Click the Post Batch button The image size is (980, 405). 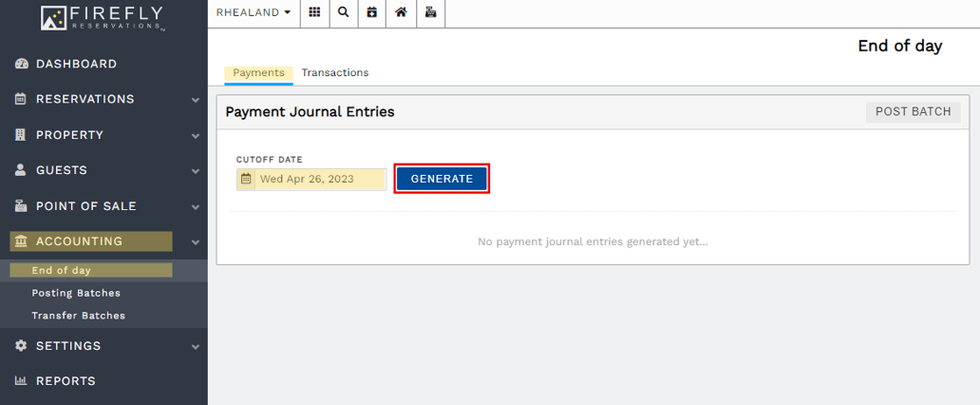point(913,112)
